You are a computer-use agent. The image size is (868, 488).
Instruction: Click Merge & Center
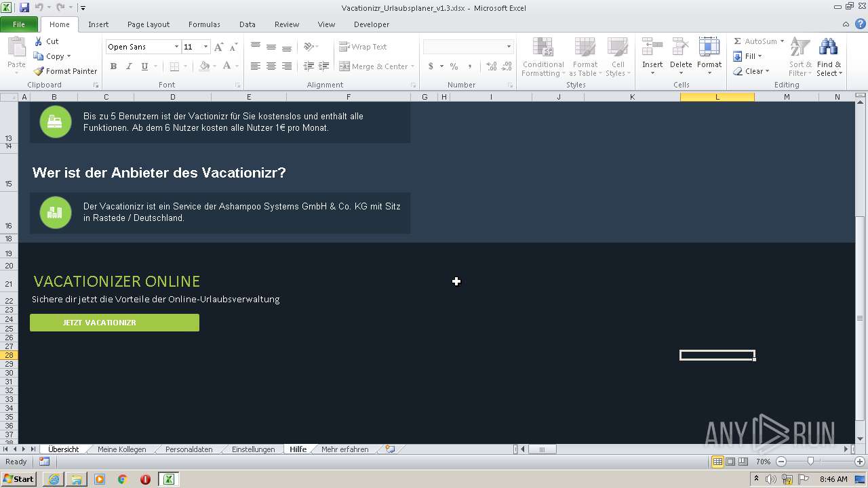[x=374, y=66]
